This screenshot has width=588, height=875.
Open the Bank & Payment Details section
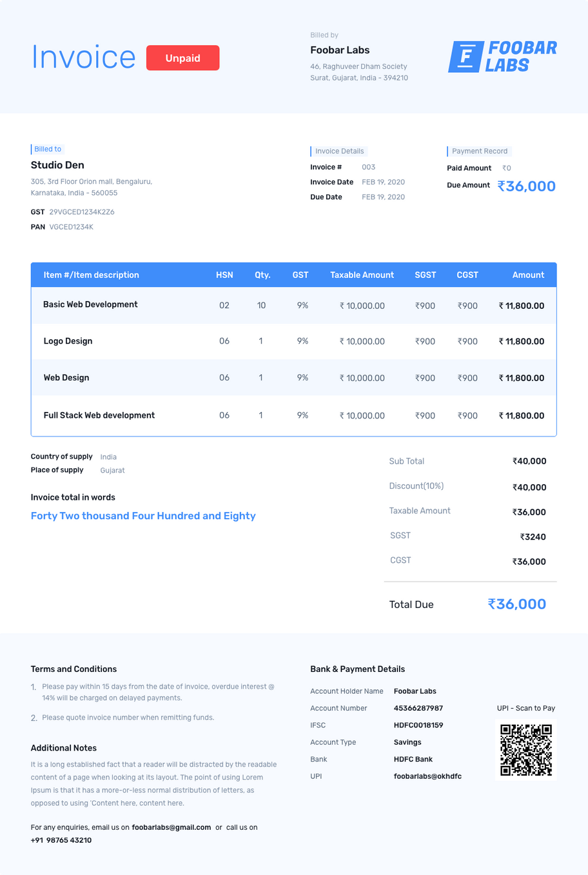357,669
